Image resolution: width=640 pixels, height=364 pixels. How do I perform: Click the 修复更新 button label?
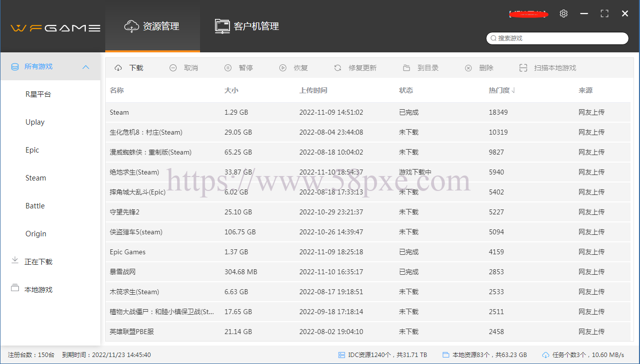(363, 68)
